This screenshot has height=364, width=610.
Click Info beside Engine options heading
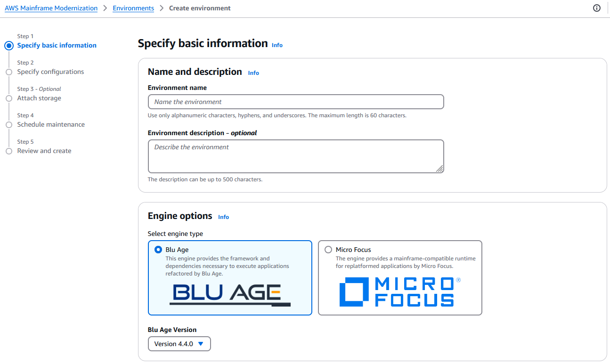point(223,217)
